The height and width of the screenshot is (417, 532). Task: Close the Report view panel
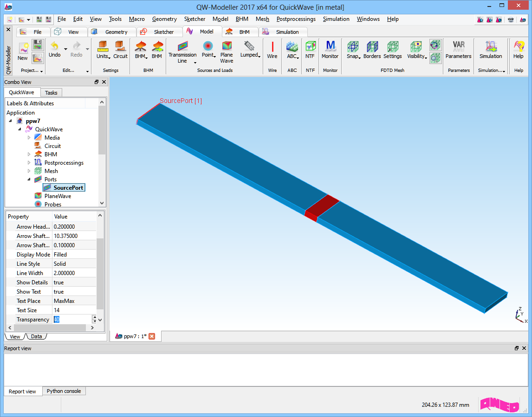click(x=524, y=348)
